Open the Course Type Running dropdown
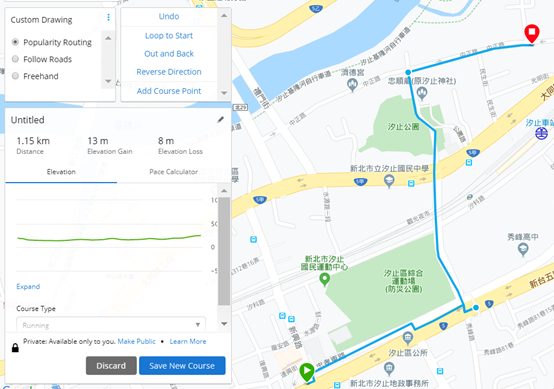This screenshot has width=554, height=389. [111, 324]
